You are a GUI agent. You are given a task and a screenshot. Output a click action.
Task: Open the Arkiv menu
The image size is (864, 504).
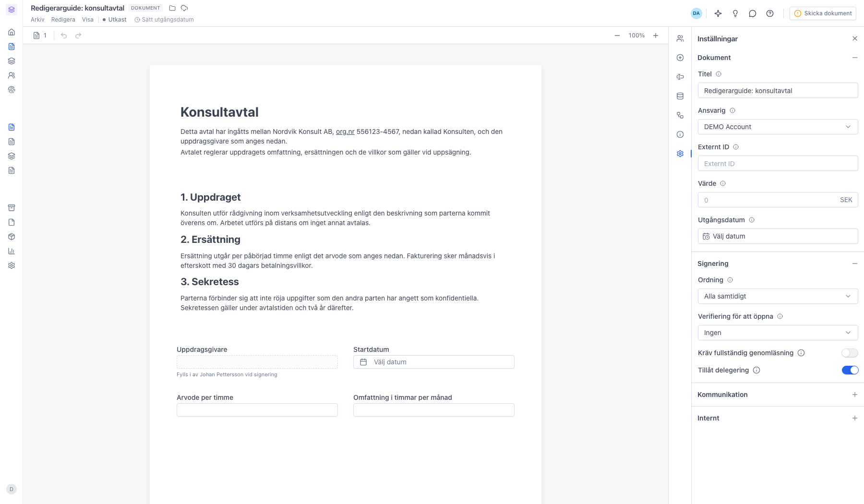tap(37, 20)
